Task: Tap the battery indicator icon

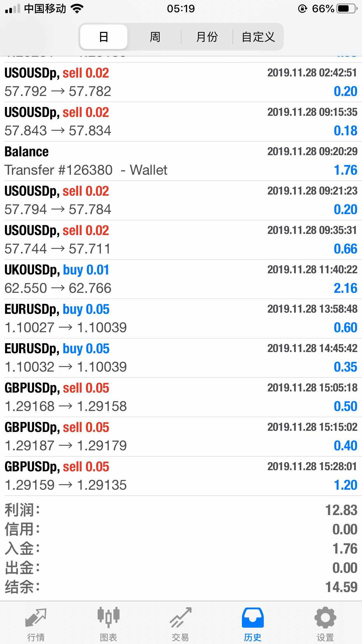Action: 347,9
